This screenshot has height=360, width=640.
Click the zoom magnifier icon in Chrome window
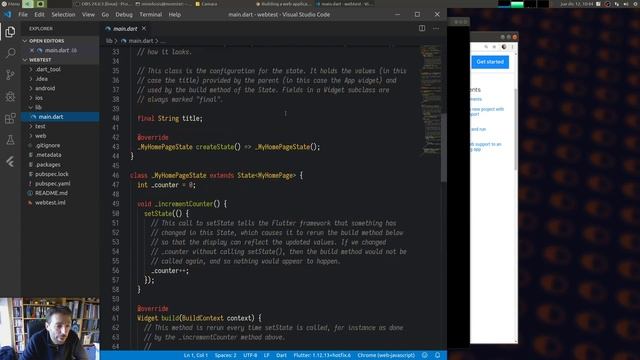click(486, 47)
